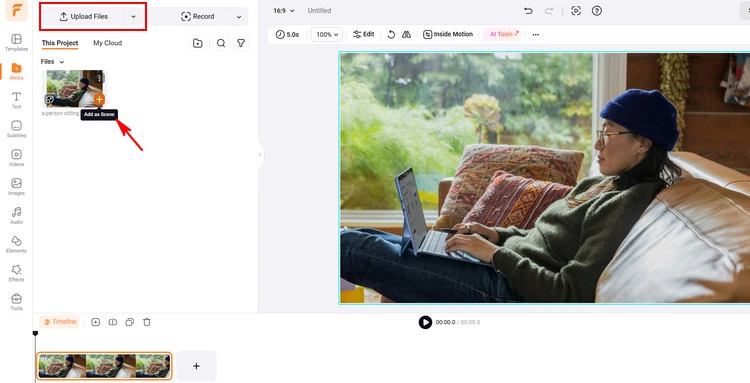Viewport: 750px width, 383px height.
Task: Expand the Record dropdown arrow
Action: click(x=239, y=17)
